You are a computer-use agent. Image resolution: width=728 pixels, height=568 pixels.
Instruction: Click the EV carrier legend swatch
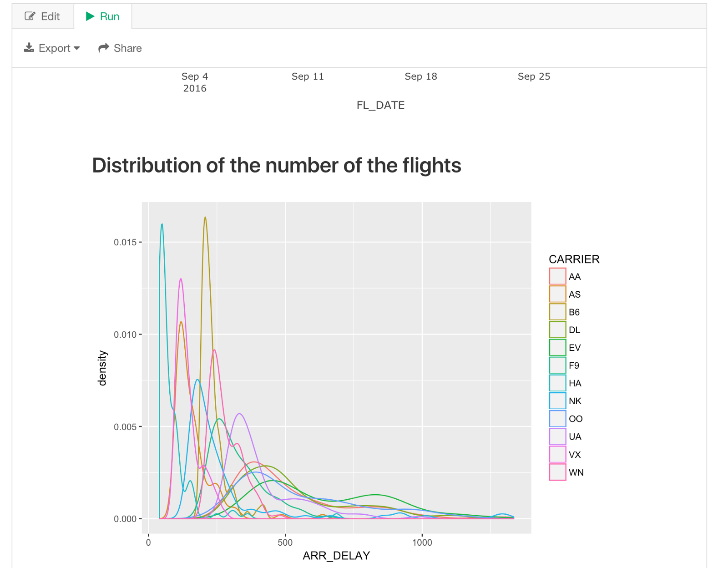click(557, 347)
